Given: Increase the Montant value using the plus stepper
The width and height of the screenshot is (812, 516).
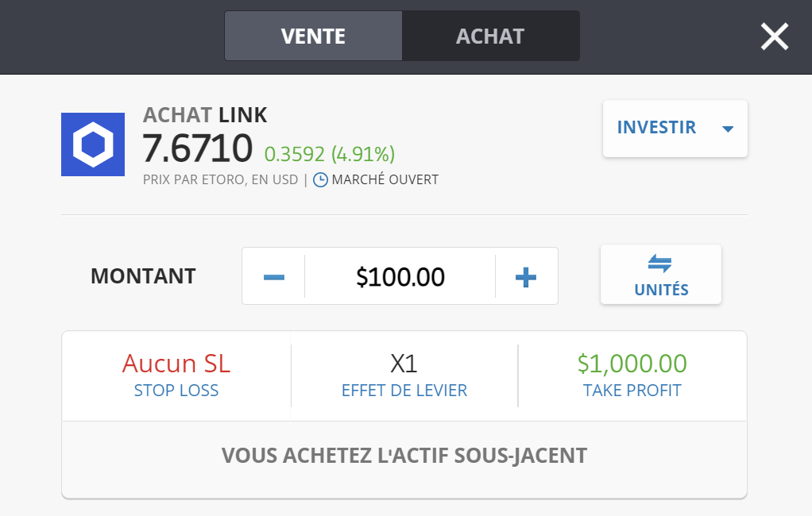Looking at the screenshot, I should 525,275.
